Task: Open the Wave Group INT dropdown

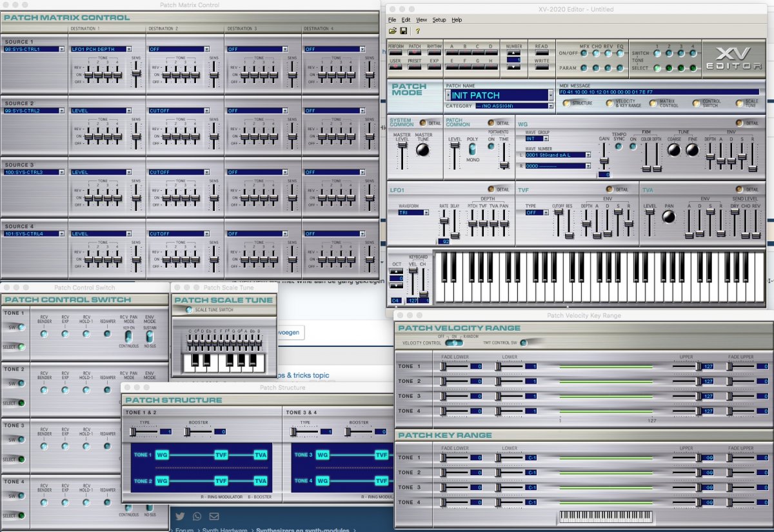Action: pos(537,139)
